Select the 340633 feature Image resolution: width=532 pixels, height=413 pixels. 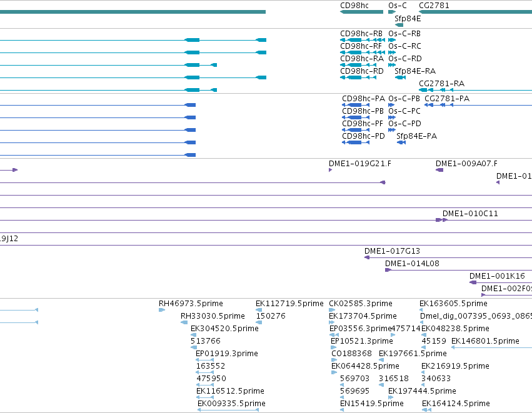click(x=423, y=385)
